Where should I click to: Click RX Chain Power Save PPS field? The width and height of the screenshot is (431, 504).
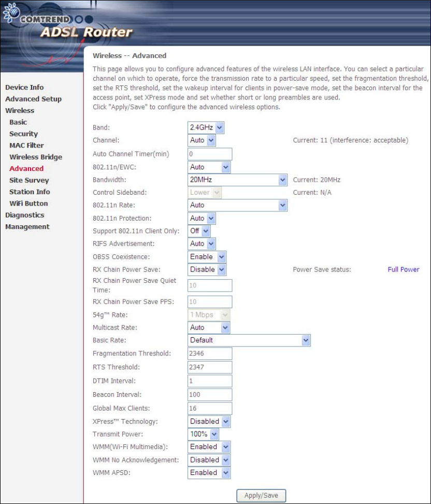(x=210, y=302)
